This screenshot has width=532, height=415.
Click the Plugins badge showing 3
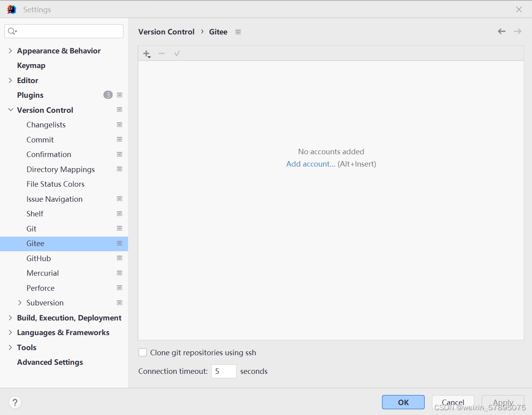108,95
